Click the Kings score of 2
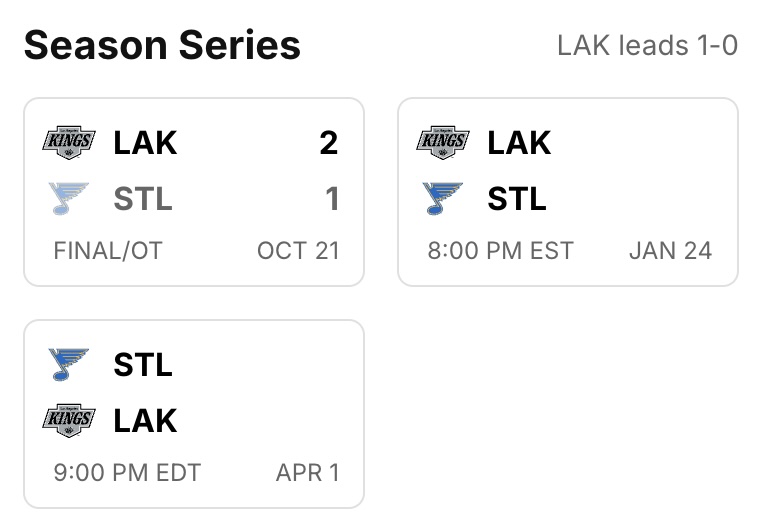Image resolution: width=760 pixels, height=526 pixels. [329, 143]
